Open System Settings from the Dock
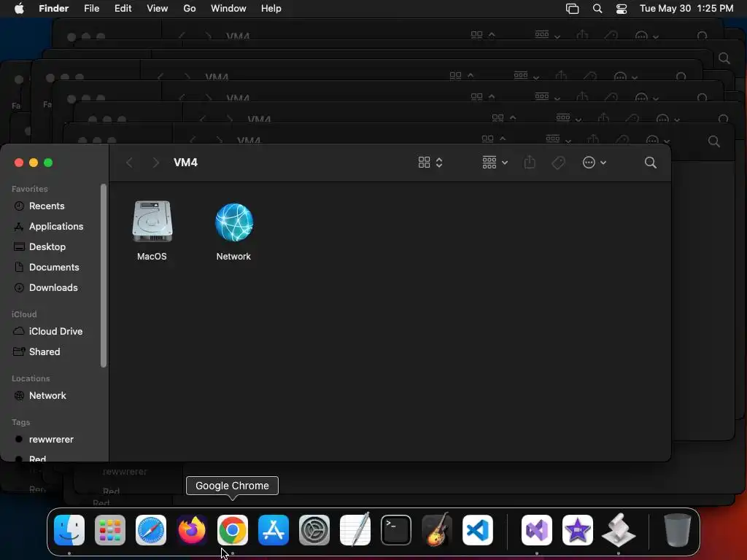747x560 pixels. tap(314, 530)
